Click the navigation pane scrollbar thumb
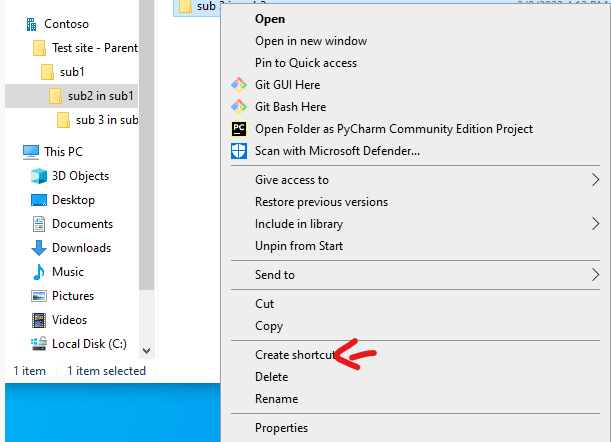Image resolution: width=611 pixels, height=442 pixels. point(147,144)
